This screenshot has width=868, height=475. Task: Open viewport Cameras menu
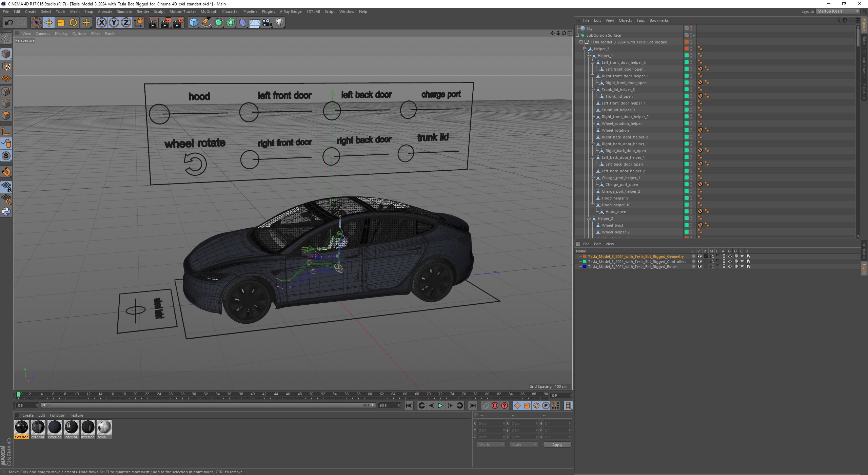(43, 34)
